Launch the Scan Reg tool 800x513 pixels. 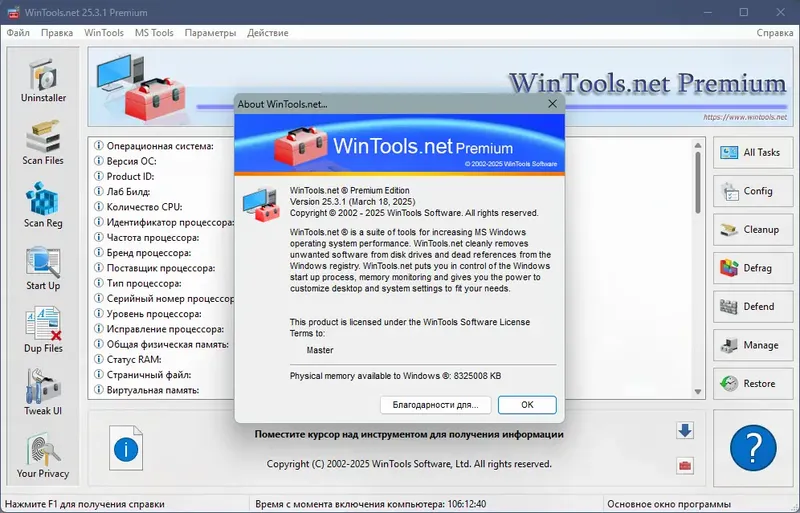(43, 205)
